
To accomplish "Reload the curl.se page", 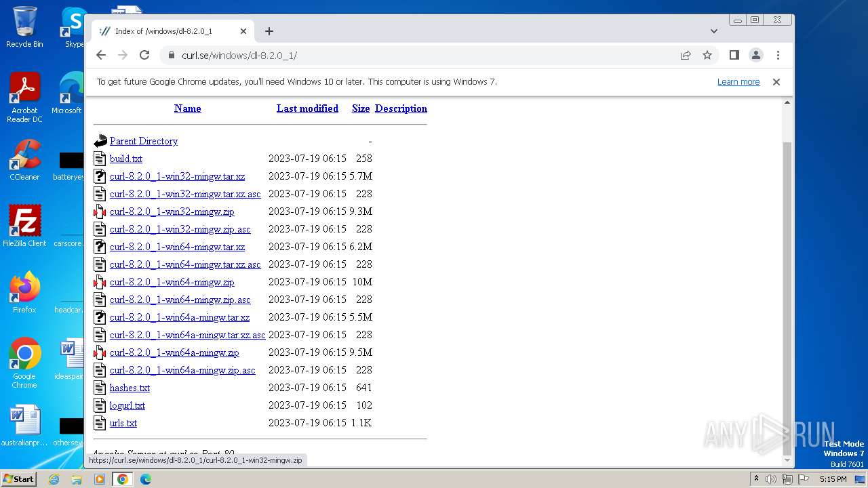I will 144,55.
